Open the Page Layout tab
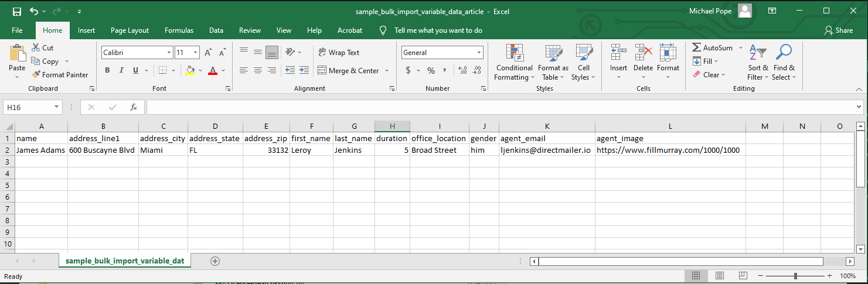Viewport: 868px width, 284px height. pyautogui.click(x=130, y=30)
